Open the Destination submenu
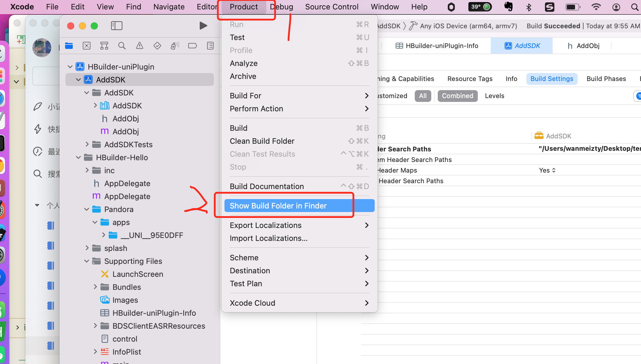 (x=299, y=271)
